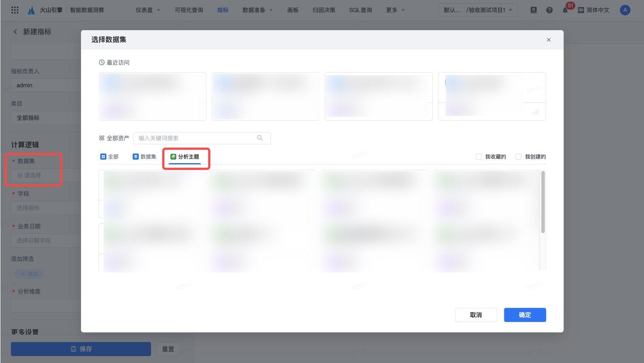Open the notifications bell
This screenshot has width=644, height=363.
coord(565,10)
